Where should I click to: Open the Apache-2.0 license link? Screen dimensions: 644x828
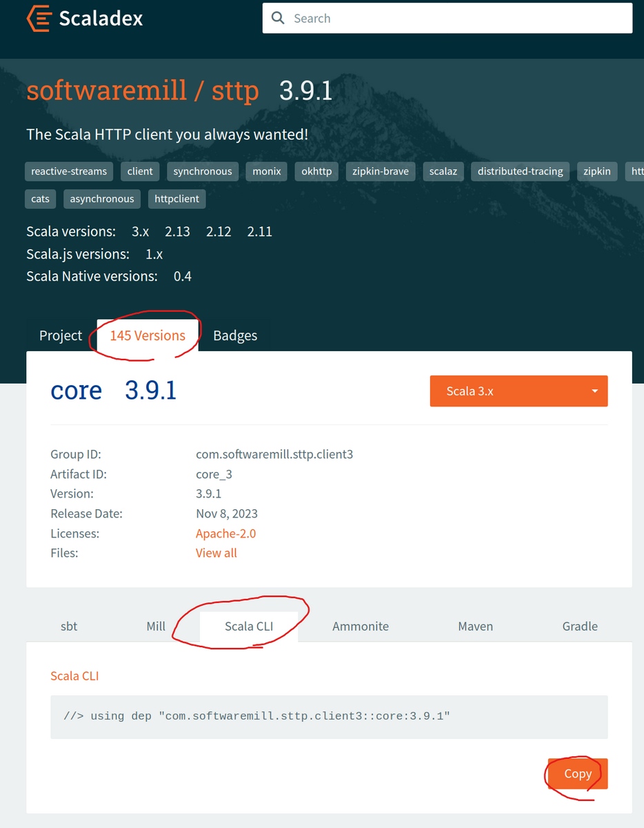click(x=225, y=533)
